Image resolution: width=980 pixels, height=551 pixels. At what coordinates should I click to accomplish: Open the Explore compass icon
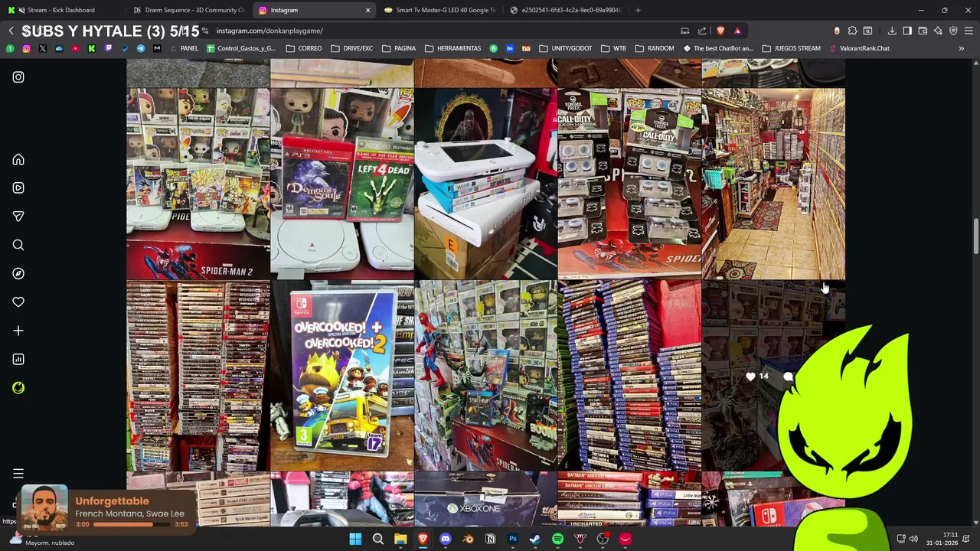[18, 273]
